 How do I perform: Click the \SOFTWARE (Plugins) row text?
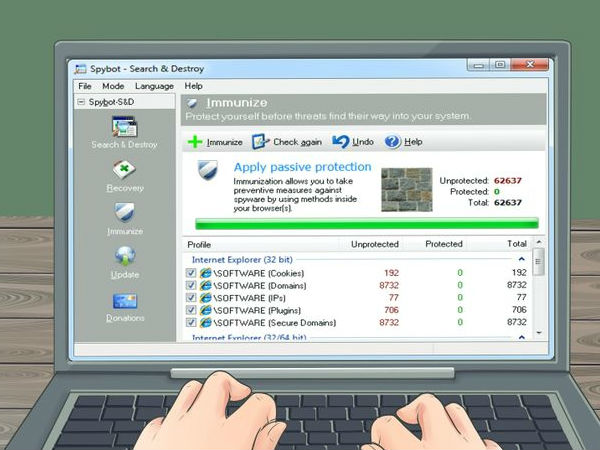[257, 310]
